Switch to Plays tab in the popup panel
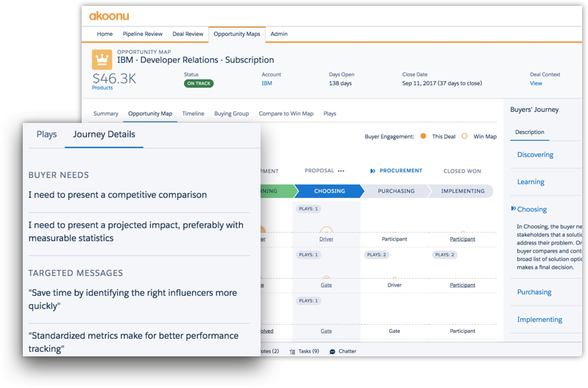 46,134
